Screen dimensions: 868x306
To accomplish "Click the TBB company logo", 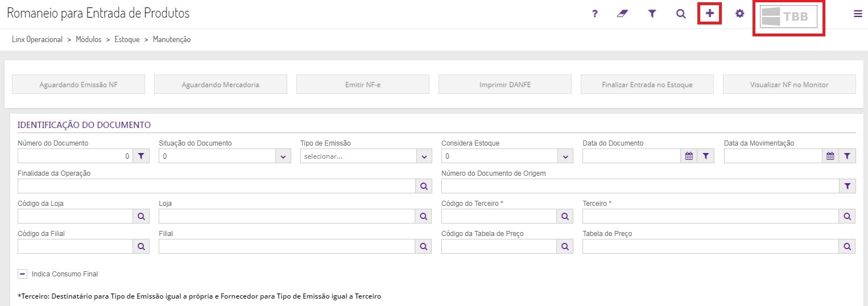I will [x=788, y=16].
